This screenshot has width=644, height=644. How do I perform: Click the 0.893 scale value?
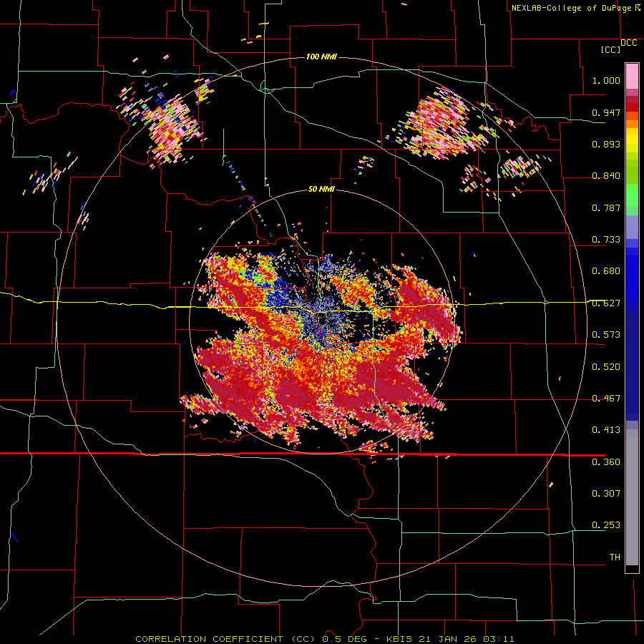tap(606, 144)
